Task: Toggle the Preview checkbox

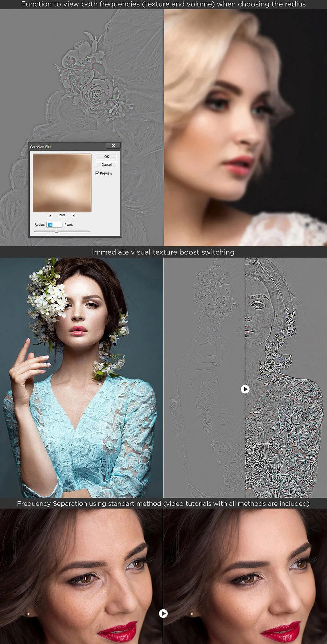Action: (97, 173)
